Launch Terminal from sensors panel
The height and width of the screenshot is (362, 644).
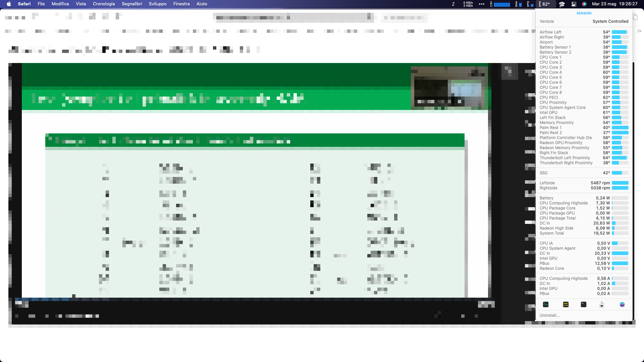coord(584,304)
